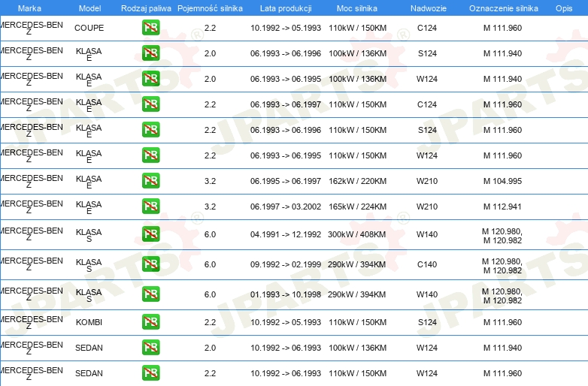588x386 pixels.
Task: Click the petrol fuel icon in the COUPE row
Action: pyautogui.click(x=150, y=28)
